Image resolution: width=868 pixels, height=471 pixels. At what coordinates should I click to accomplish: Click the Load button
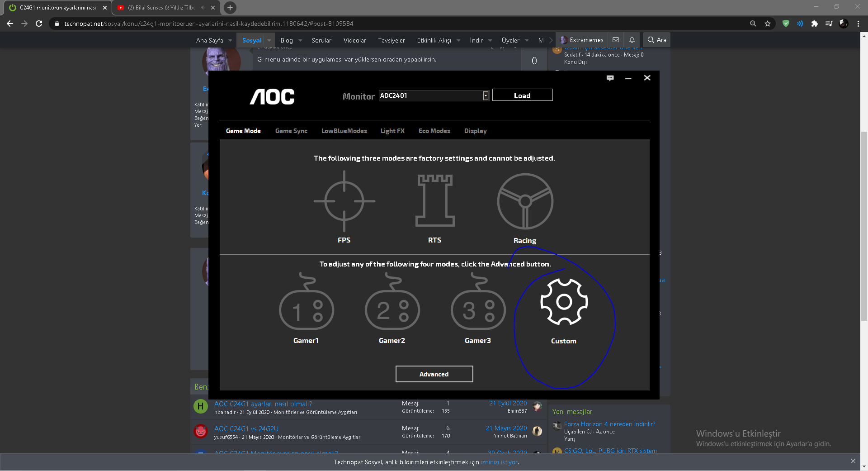tap(522, 95)
